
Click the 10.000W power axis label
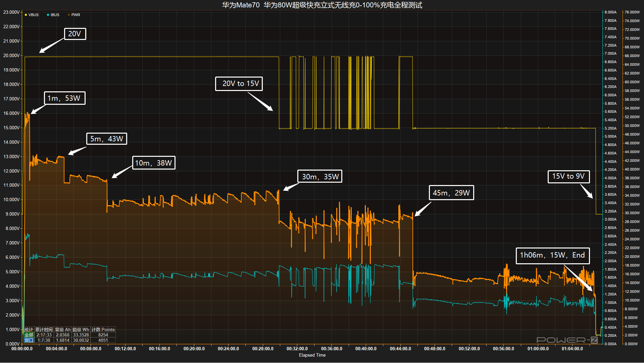click(632, 300)
